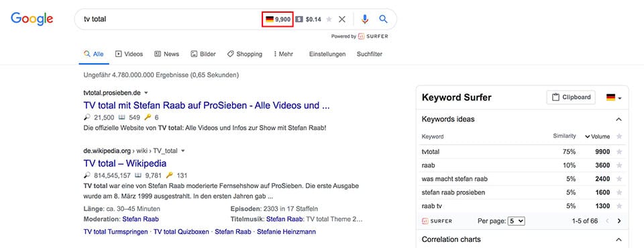Open Stefanie Heinzmann link
Image resolution: width=644 pixels, height=248 pixels.
pyautogui.click(x=286, y=232)
